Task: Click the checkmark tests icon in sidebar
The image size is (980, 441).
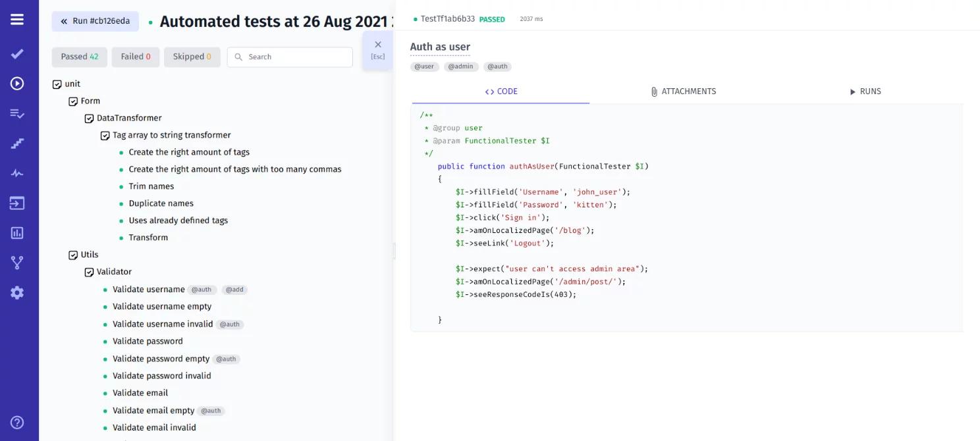Action: coord(17,54)
